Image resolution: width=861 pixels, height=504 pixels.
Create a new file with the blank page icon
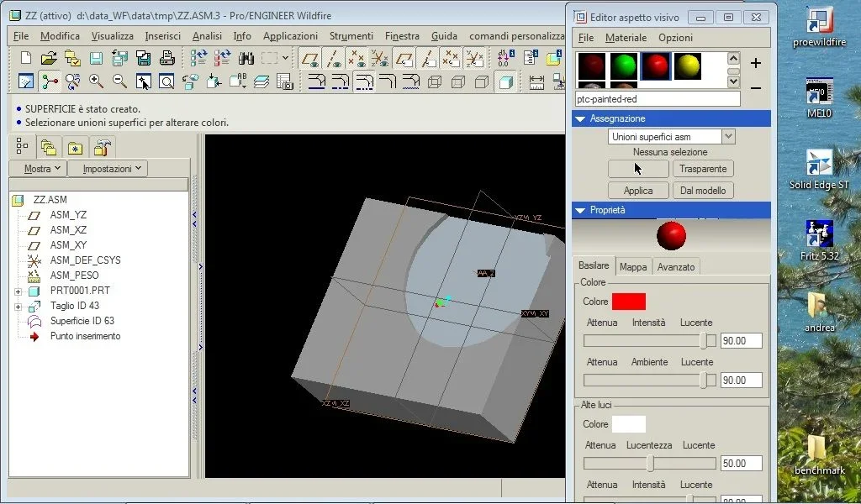[26, 58]
